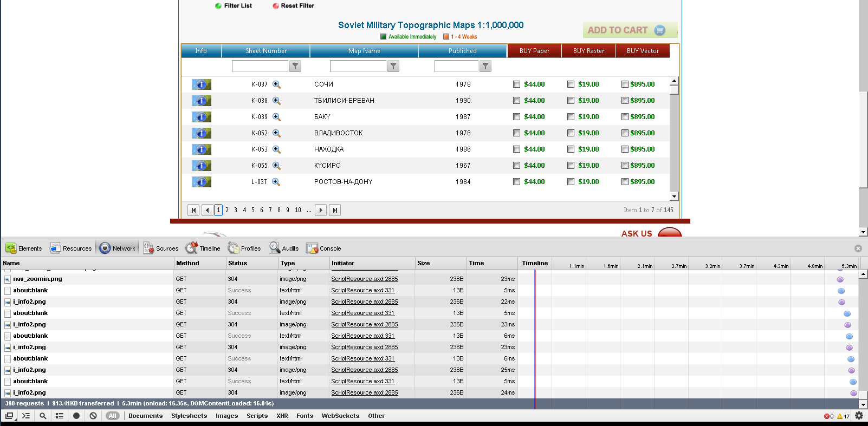Show the DevTools console drawer
The width and height of the screenshot is (868, 426).
click(x=25, y=416)
